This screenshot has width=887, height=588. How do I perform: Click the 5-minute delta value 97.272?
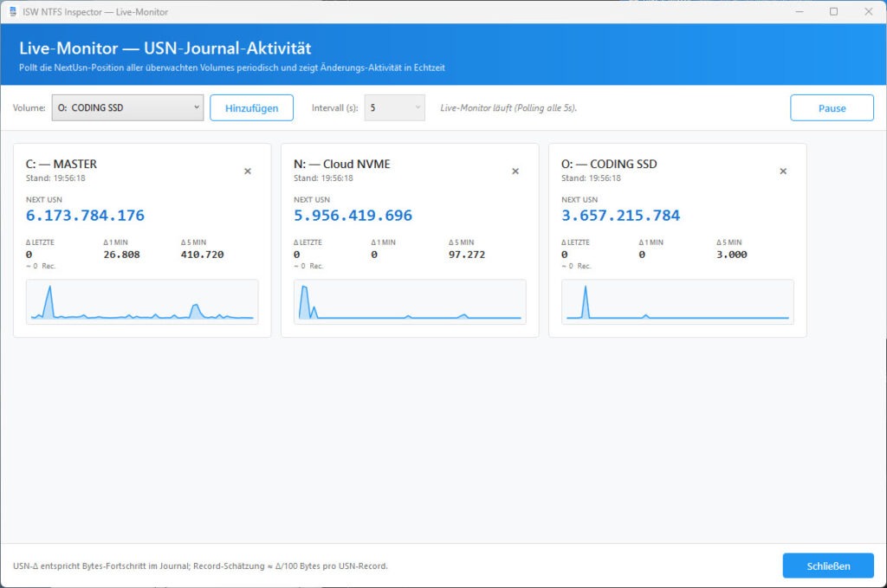click(x=467, y=255)
